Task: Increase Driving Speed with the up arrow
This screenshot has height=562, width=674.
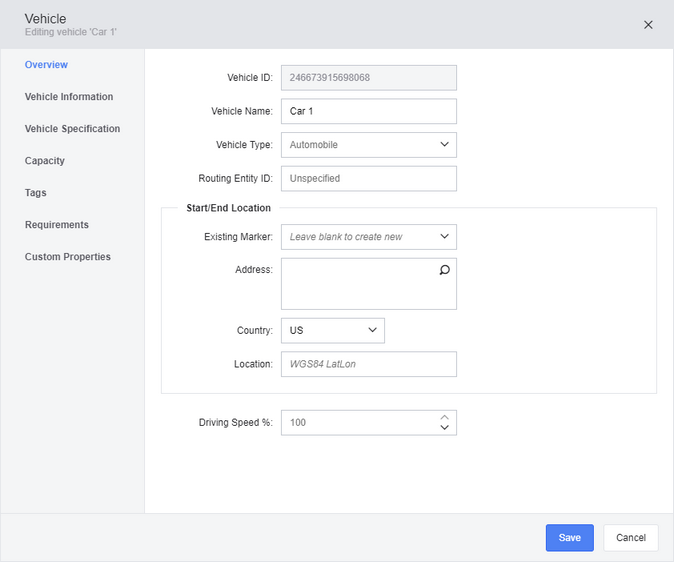Action: [x=444, y=418]
